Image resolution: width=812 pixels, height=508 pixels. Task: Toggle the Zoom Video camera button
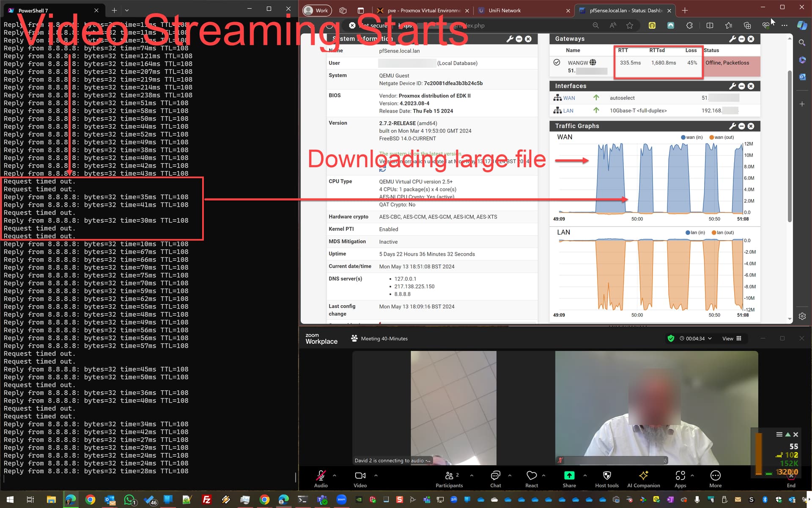(x=360, y=476)
